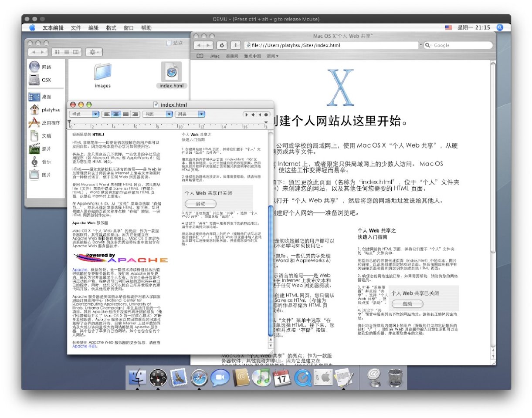
Task: Open the 样式 styles dropdown in TextEdit
Action: [85, 114]
